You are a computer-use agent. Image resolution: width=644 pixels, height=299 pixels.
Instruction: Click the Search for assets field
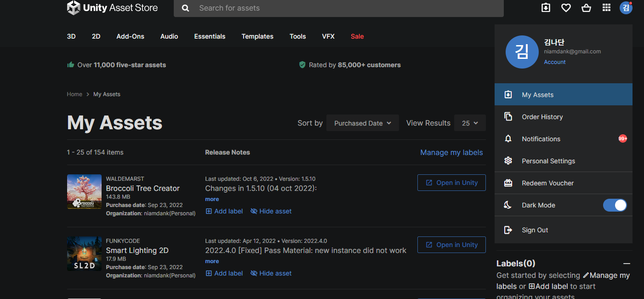point(339,8)
